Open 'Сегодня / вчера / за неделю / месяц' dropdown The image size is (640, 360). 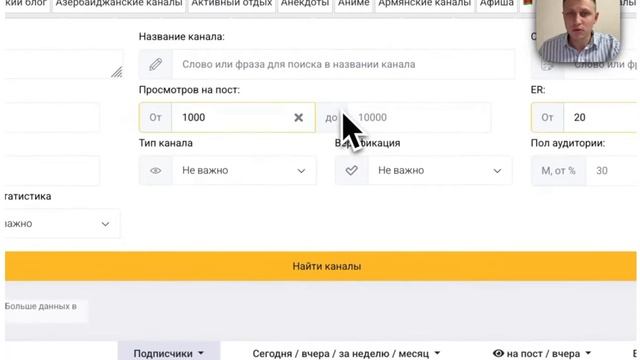(346, 353)
